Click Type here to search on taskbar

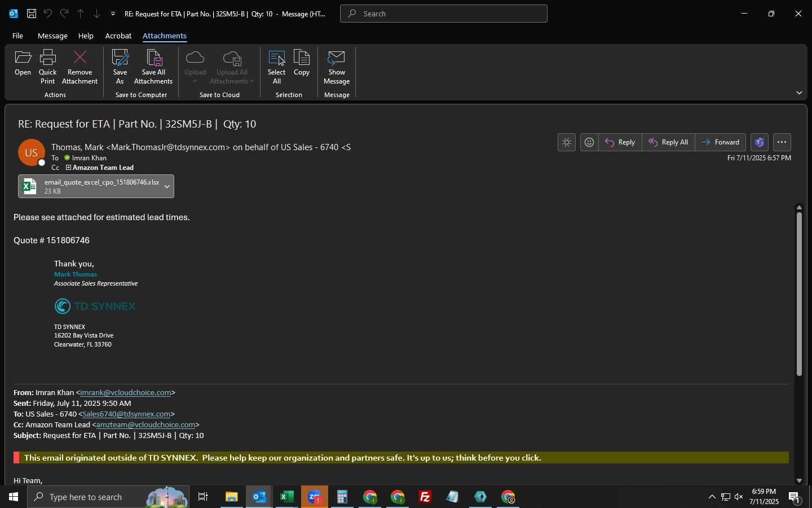(108, 497)
